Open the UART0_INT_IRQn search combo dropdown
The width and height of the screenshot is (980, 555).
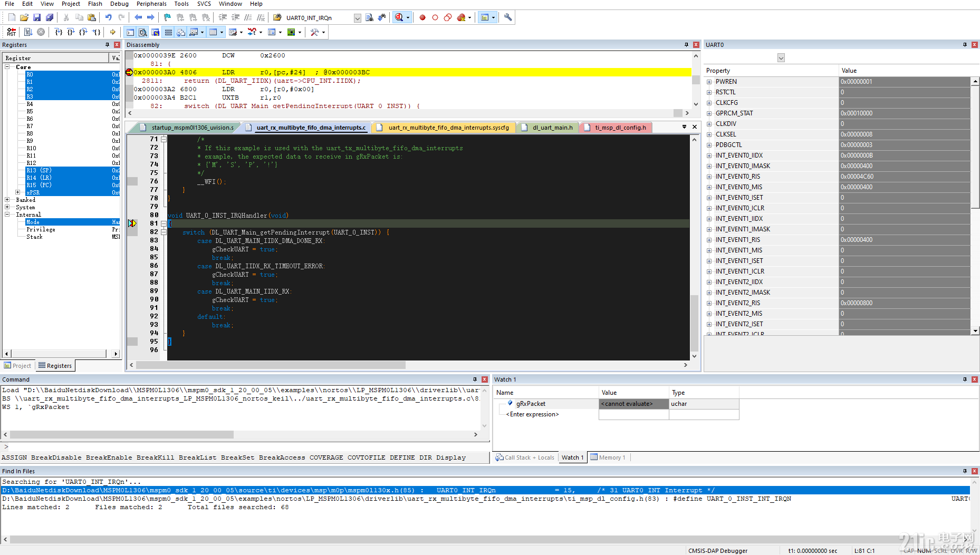tap(358, 18)
